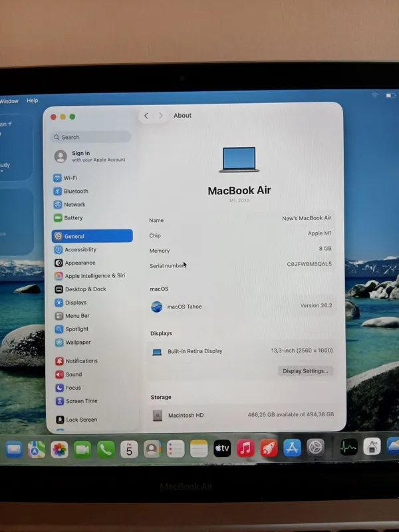Open Lock Screen settings
399x532 pixels.
coord(76,420)
